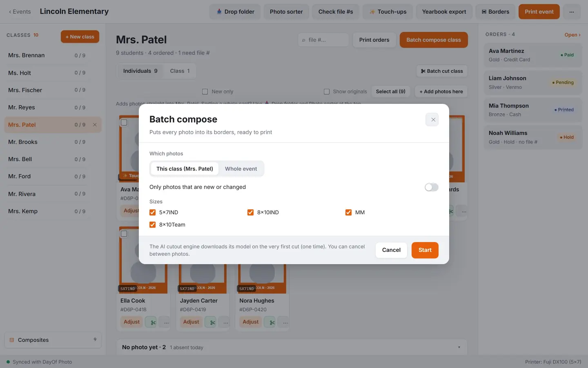
Task: Open the Drop folder tool
Action: pos(235,12)
